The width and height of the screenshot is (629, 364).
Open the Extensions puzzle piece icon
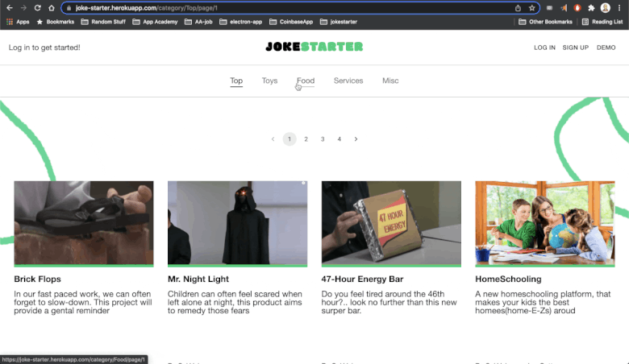coord(591,7)
